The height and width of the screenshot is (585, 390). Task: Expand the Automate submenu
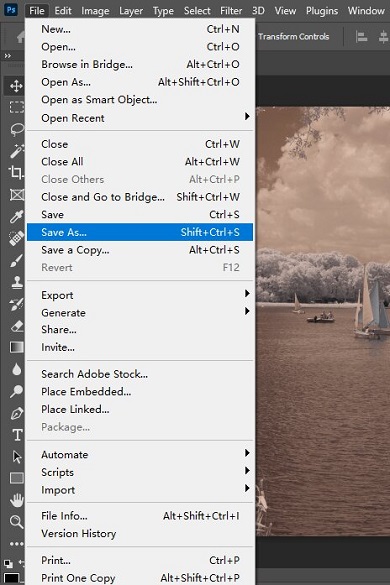tap(140, 454)
